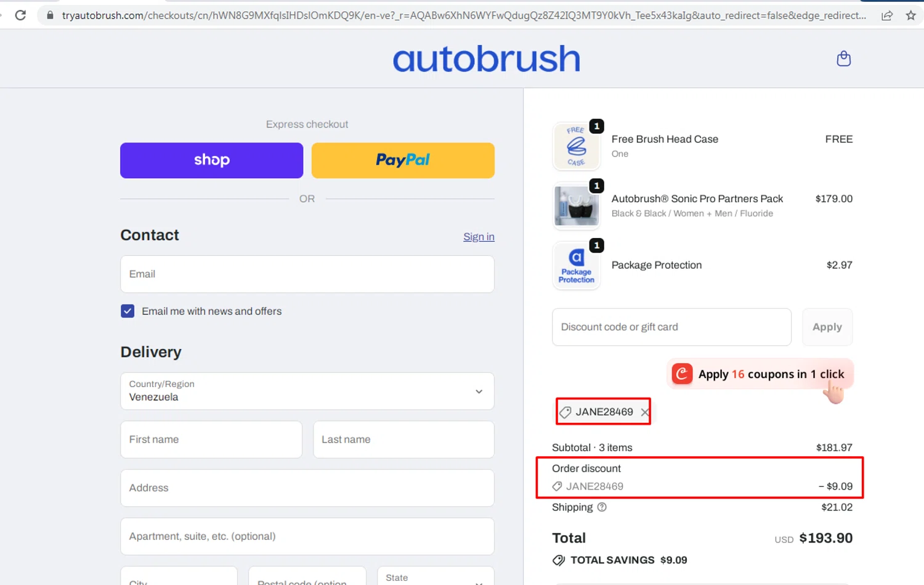Click the Free Brush Head Case title

pyautogui.click(x=665, y=139)
